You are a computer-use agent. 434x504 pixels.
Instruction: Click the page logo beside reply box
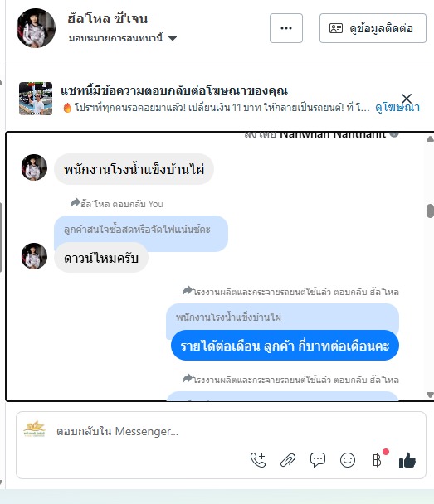coord(35,429)
